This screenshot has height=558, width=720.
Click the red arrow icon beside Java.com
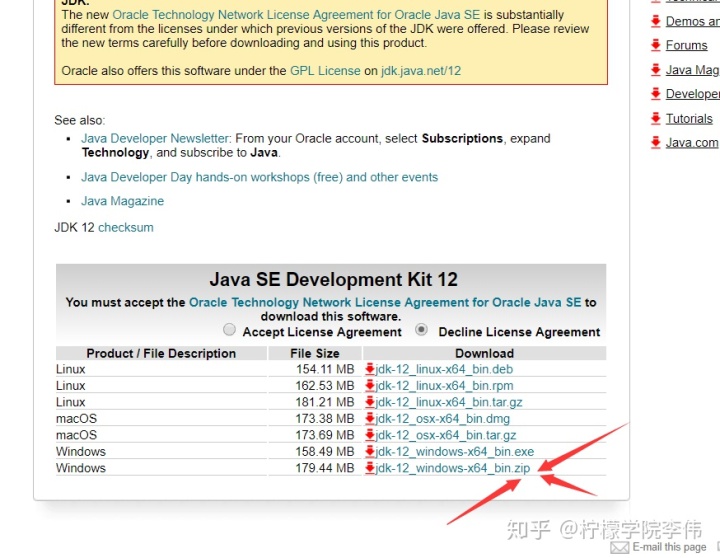point(656,142)
